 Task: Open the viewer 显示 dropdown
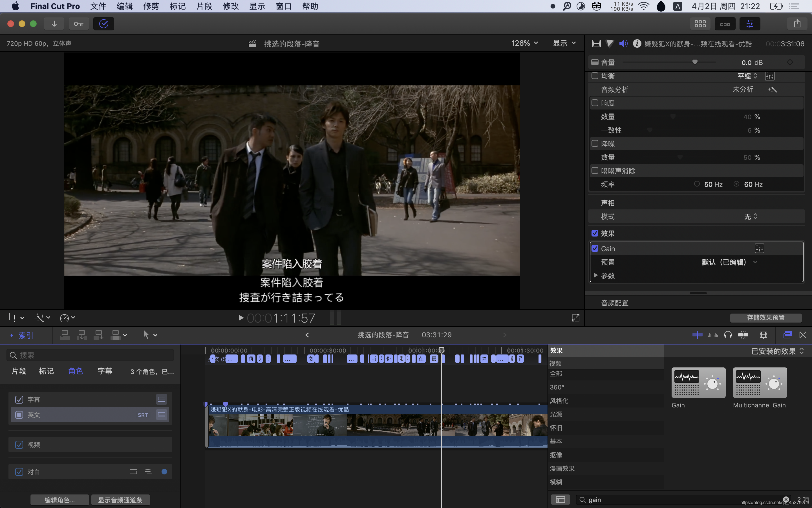(564, 43)
